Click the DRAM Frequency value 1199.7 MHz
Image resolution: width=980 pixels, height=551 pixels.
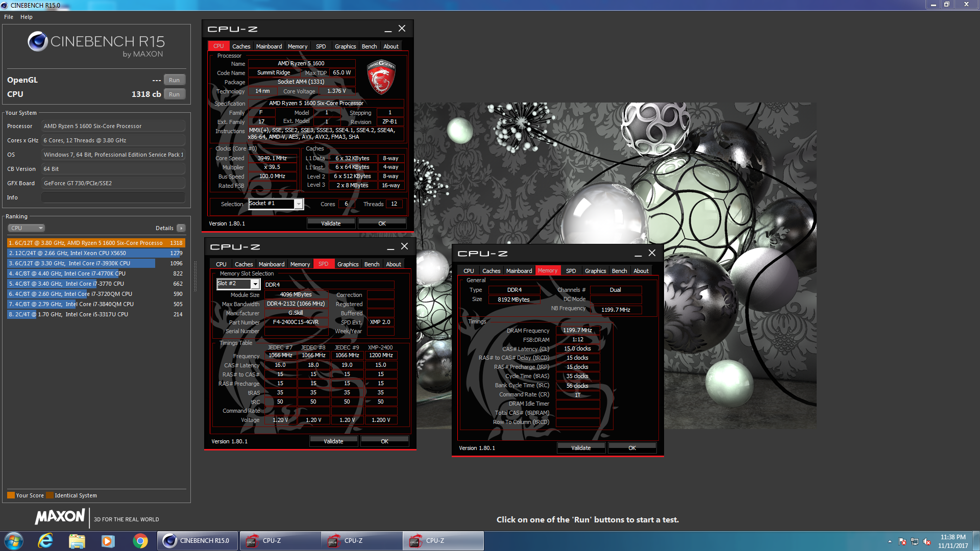tap(577, 330)
